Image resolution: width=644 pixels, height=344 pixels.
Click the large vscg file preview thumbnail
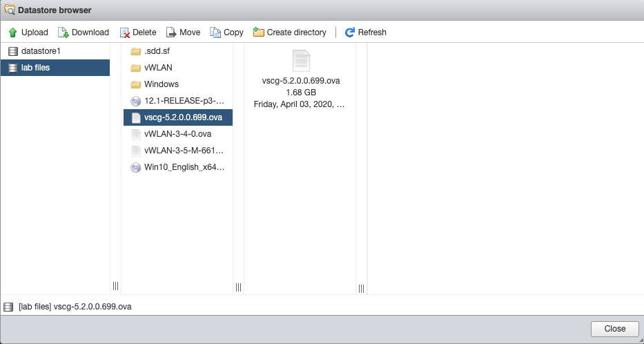click(x=301, y=61)
